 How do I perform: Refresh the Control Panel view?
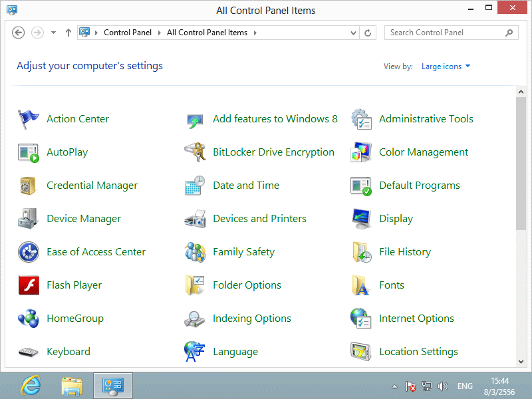[368, 33]
